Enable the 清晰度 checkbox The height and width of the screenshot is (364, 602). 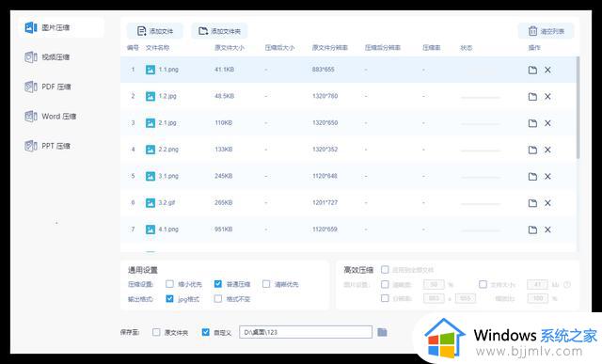(385, 284)
